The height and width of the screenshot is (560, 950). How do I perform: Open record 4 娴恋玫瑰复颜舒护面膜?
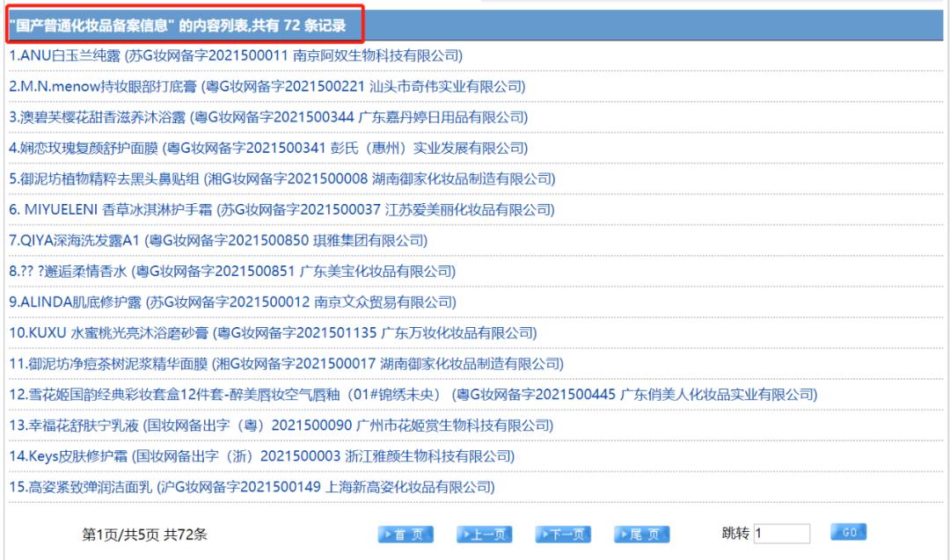pos(268,149)
